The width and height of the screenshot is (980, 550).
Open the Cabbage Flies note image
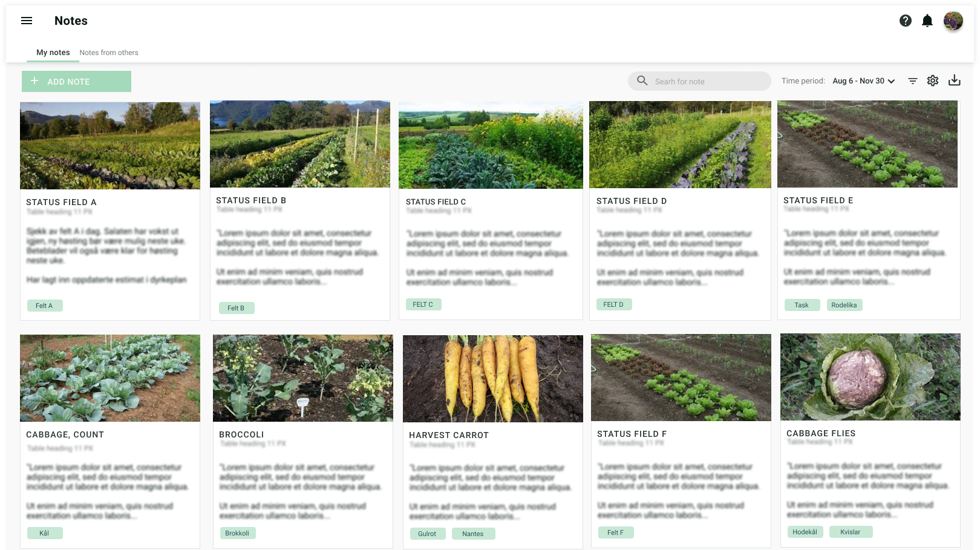[871, 377]
